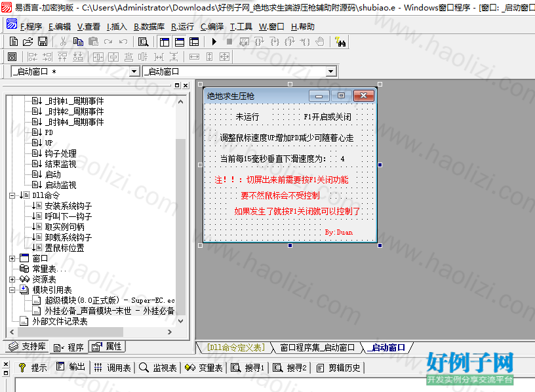The height and width of the screenshot is (392, 535).
Task: Click the Stop square icon
Action: click(229, 41)
